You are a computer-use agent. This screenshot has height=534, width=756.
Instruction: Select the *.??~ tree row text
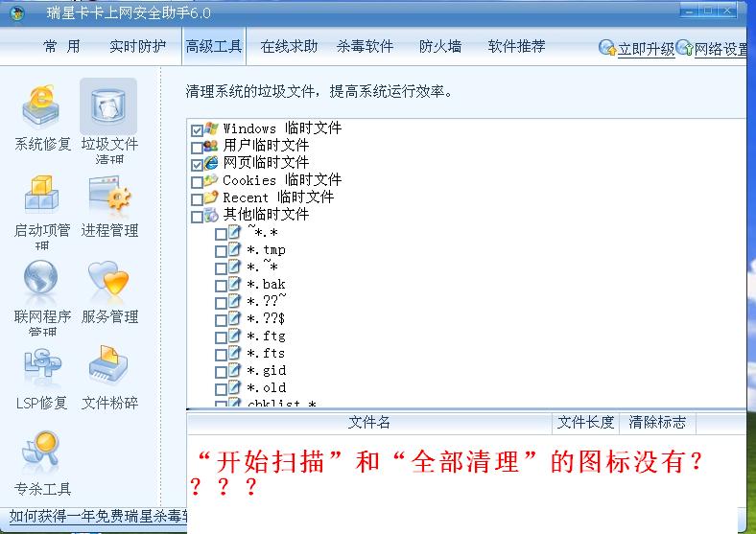267,301
